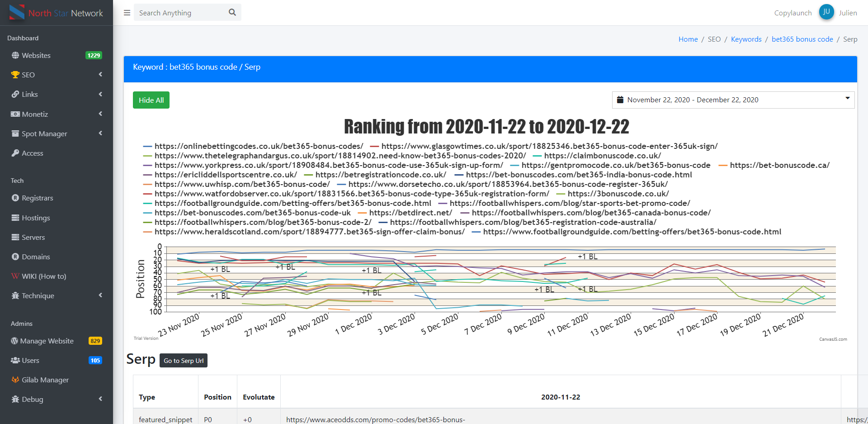Click the hamburger menu icon

click(127, 13)
